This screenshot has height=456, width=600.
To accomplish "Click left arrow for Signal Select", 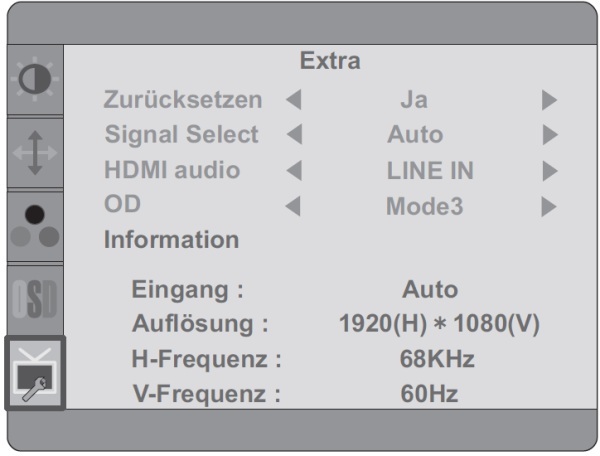I will click(x=294, y=134).
